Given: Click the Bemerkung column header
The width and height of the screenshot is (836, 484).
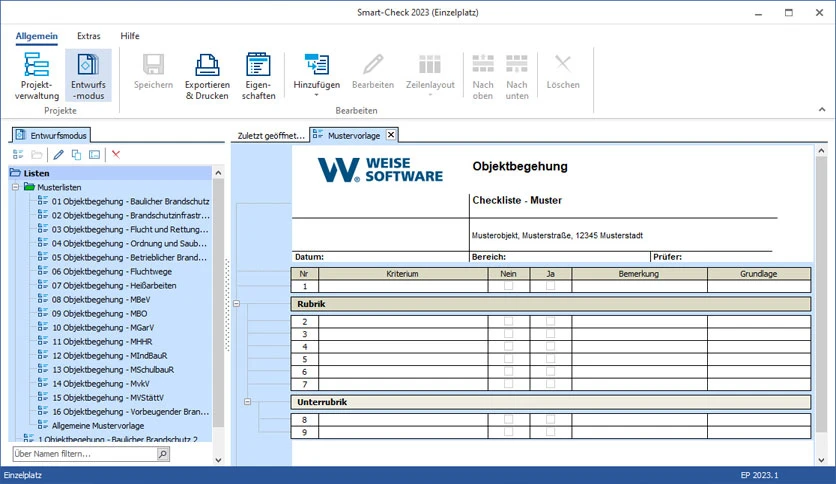Looking at the screenshot, I should (x=639, y=273).
